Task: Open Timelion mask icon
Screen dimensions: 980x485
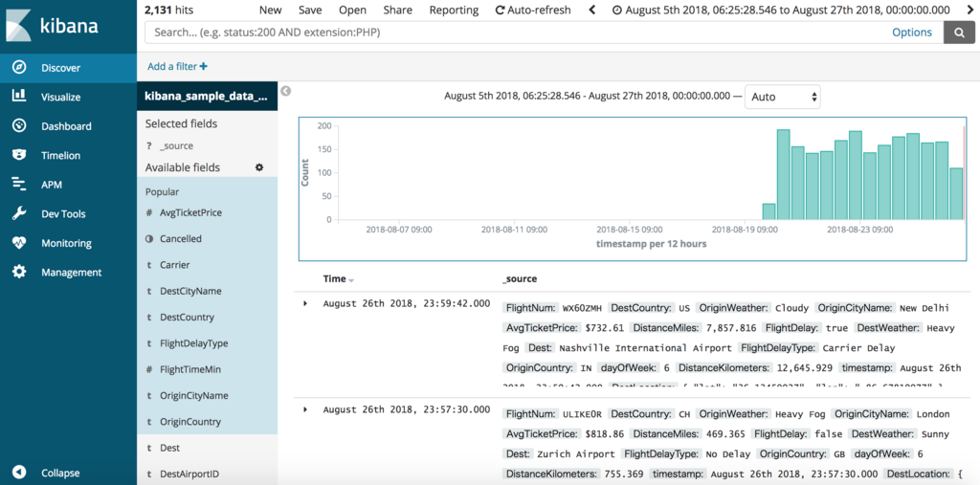Action: pyautogui.click(x=19, y=155)
